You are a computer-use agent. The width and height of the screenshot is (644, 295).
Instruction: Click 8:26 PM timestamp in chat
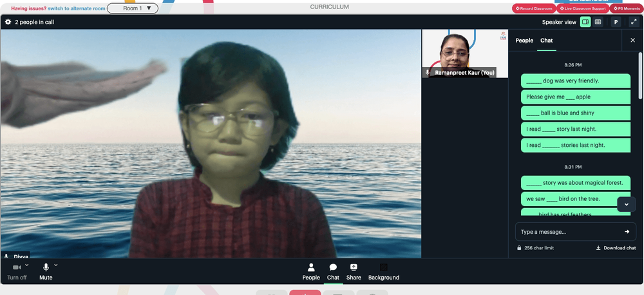point(573,65)
